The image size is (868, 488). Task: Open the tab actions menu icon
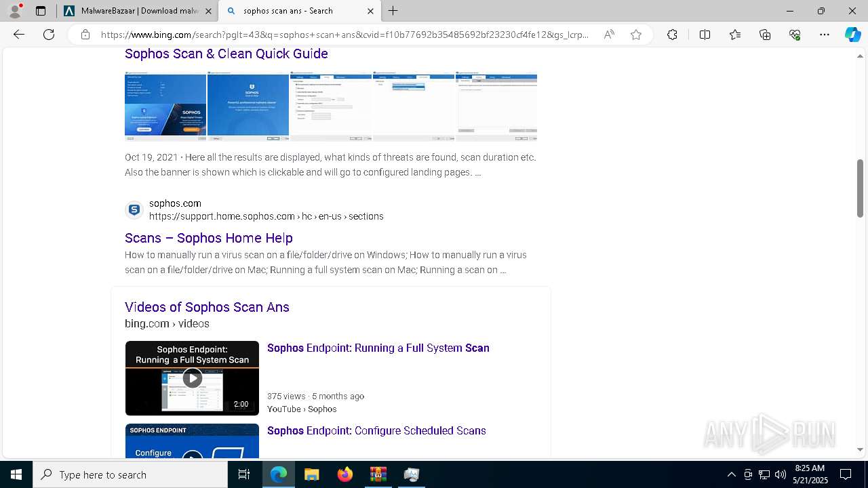(41, 11)
